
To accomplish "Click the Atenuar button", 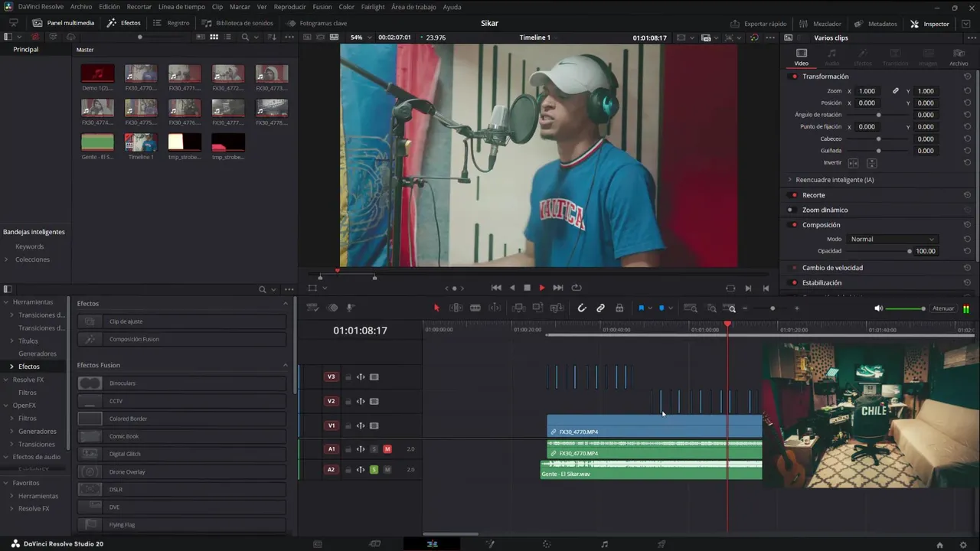I will tap(943, 308).
